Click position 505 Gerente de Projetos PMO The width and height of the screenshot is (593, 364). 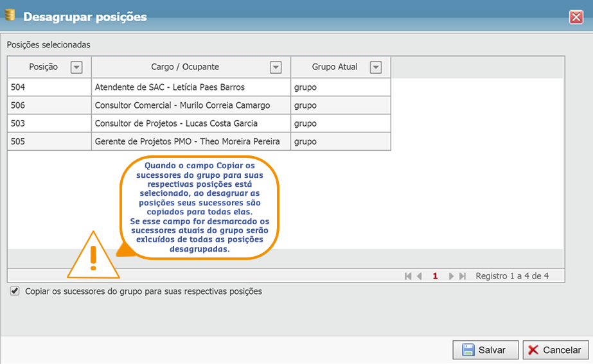(186, 141)
